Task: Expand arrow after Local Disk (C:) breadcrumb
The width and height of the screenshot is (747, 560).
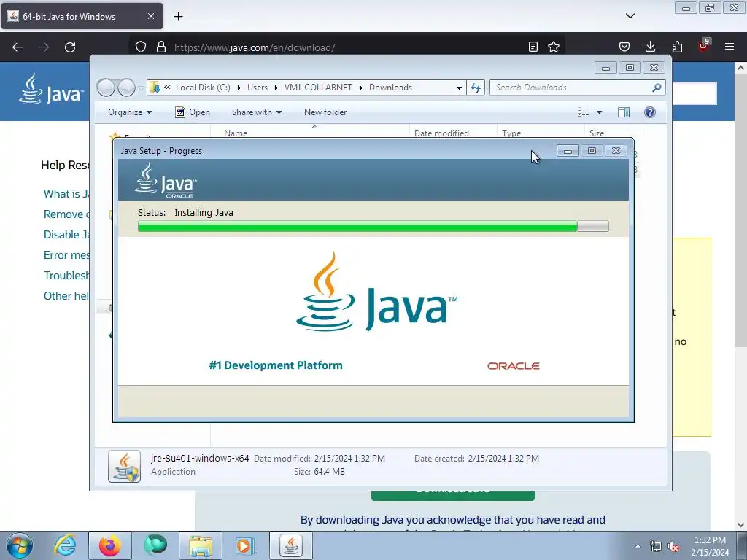Action: (x=239, y=87)
